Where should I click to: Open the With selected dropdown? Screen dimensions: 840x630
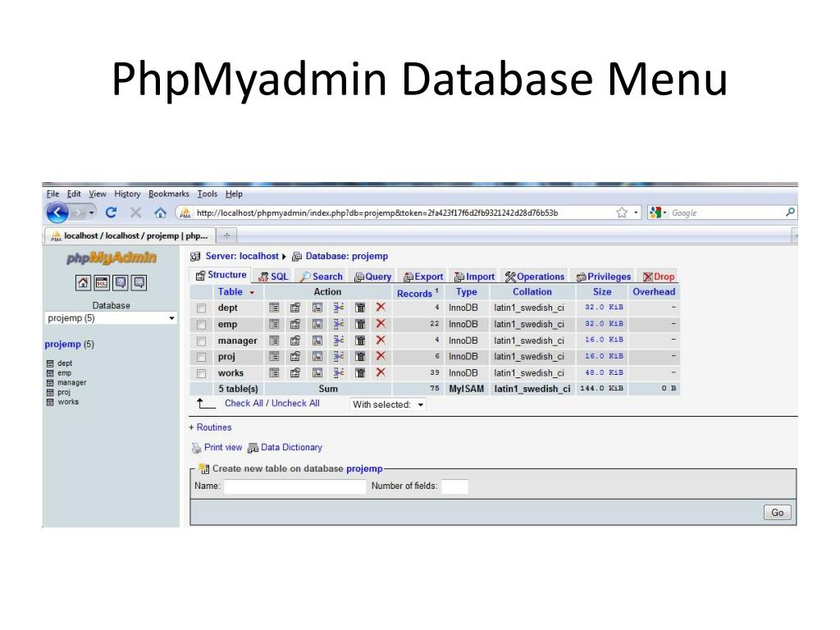[x=388, y=404]
